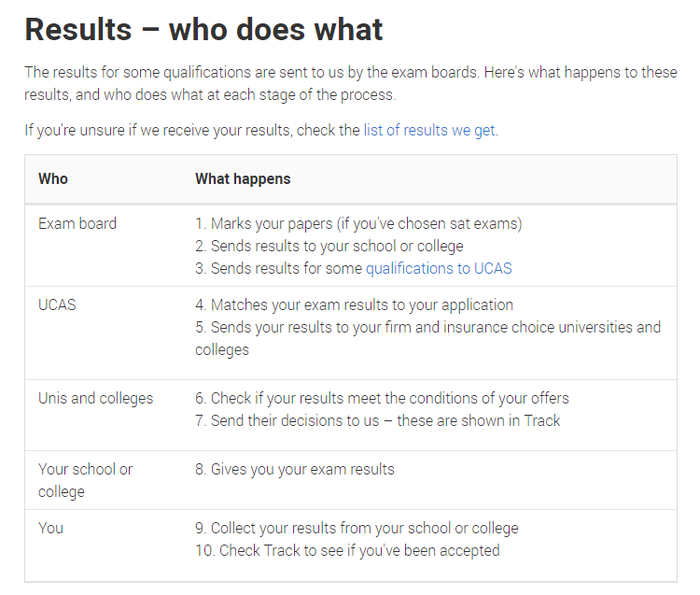Click step 7 'Send their decisions to us'
Screen dimensions: 700x595
pyautogui.click(x=377, y=420)
